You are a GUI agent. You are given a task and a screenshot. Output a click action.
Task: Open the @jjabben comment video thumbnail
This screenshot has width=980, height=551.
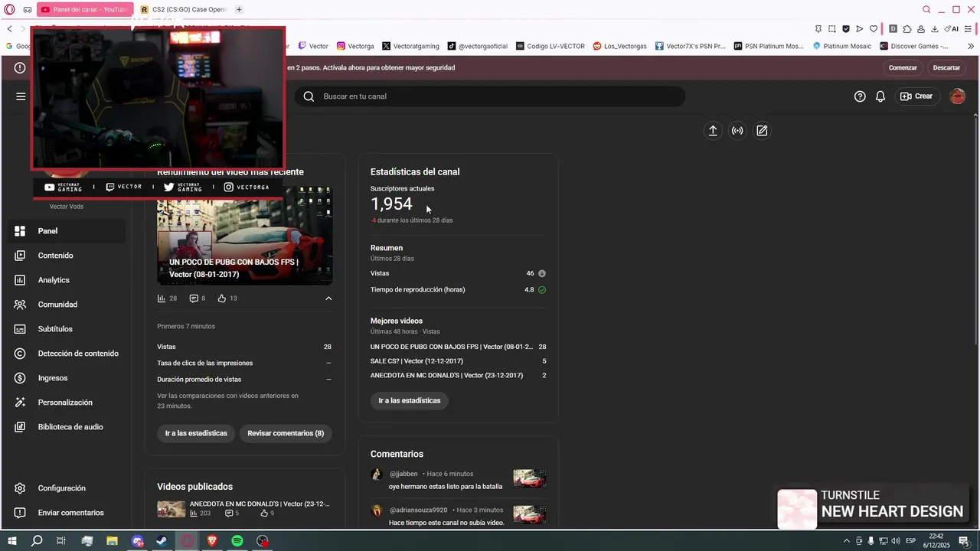point(530,479)
